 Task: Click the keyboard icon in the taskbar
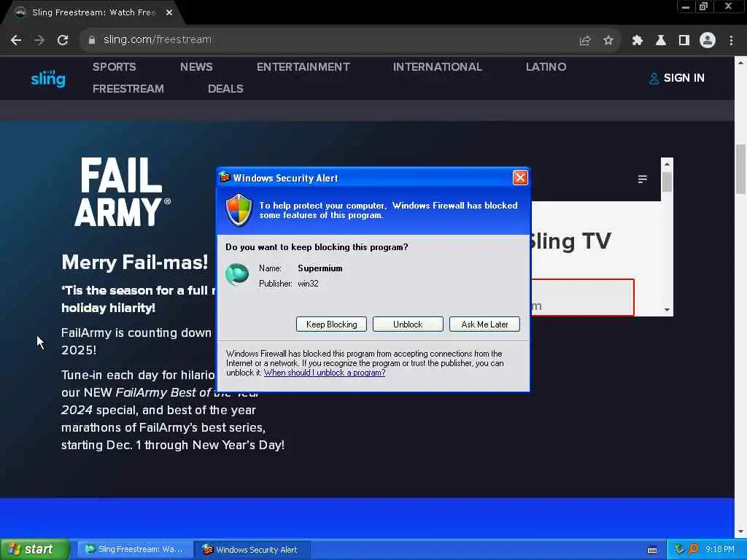[x=653, y=550]
